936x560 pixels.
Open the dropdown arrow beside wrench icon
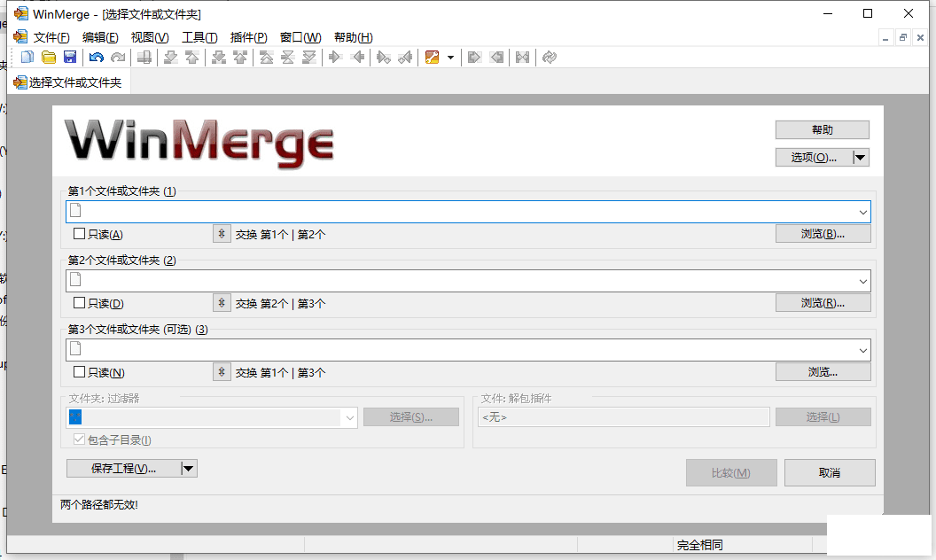tap(450, 58)
